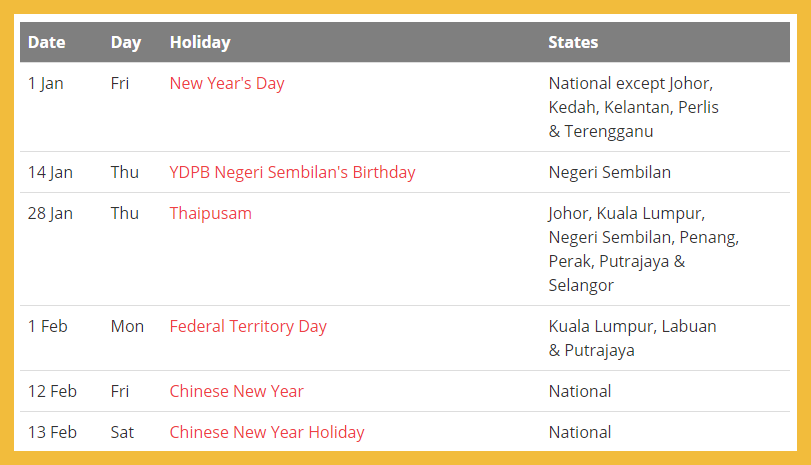Screen dimensions: 811x465
Task: Click the 12 Feb date cell
Action: [x=52, y=391]
